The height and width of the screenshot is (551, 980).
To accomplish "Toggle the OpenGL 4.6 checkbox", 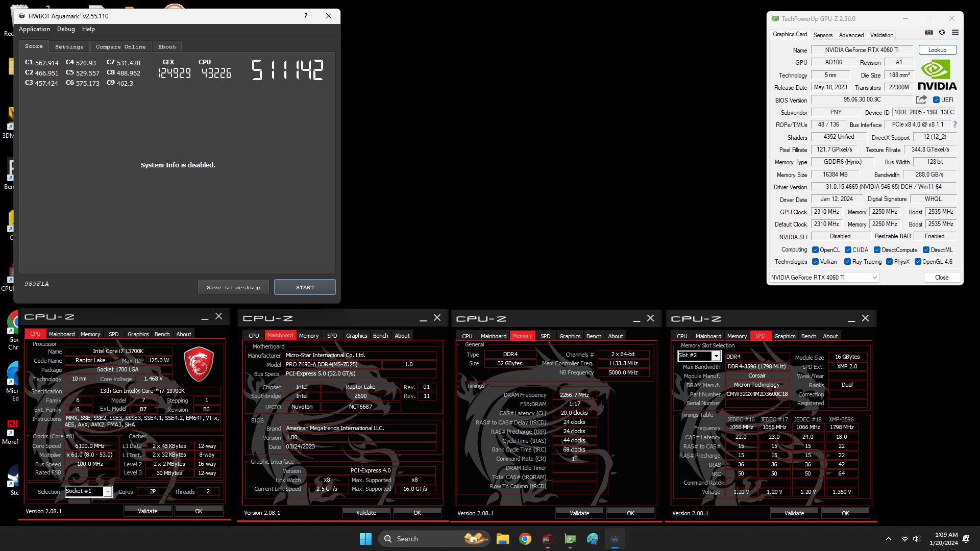I will [918, 262].
